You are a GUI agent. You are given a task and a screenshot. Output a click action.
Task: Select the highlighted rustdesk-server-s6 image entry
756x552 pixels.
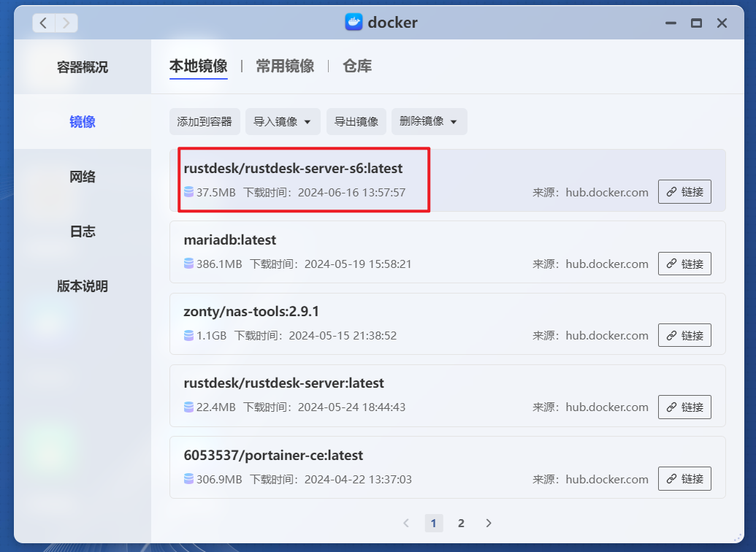[x=304, y=180]
